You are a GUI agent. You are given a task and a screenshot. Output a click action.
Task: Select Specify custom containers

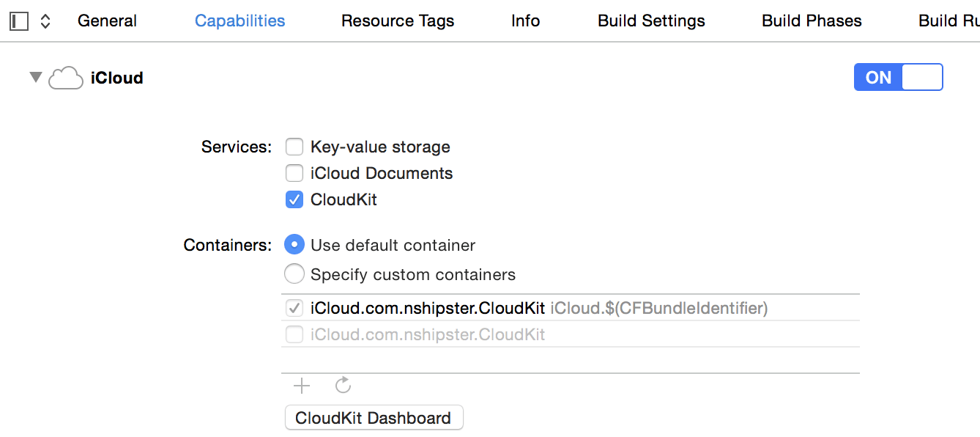point(294,273)
